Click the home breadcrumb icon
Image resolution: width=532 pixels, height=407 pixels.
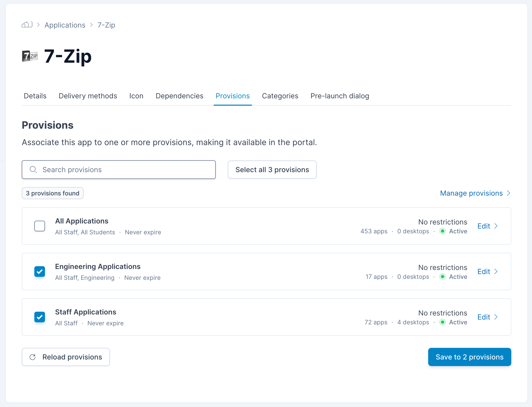pyautogui.click(x=27, y=25)
